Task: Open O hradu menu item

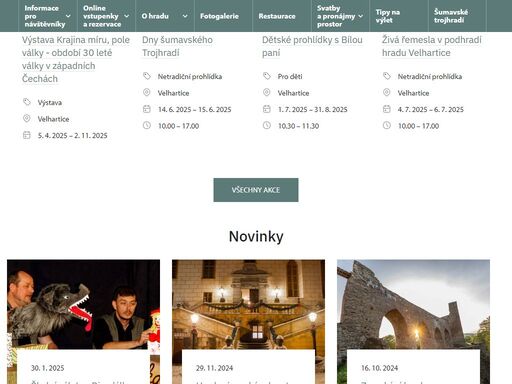Action: (155, 16)
